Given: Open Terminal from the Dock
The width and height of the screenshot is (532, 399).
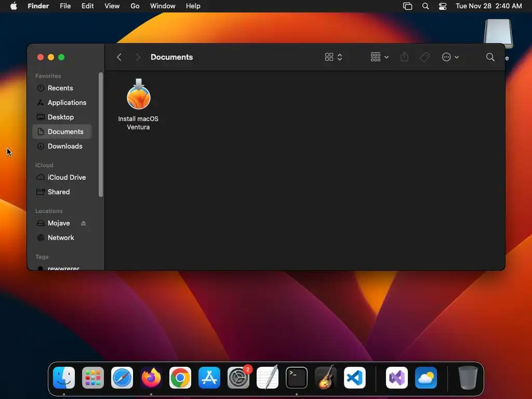Looking at the screenshot, I should click(297, 378).
